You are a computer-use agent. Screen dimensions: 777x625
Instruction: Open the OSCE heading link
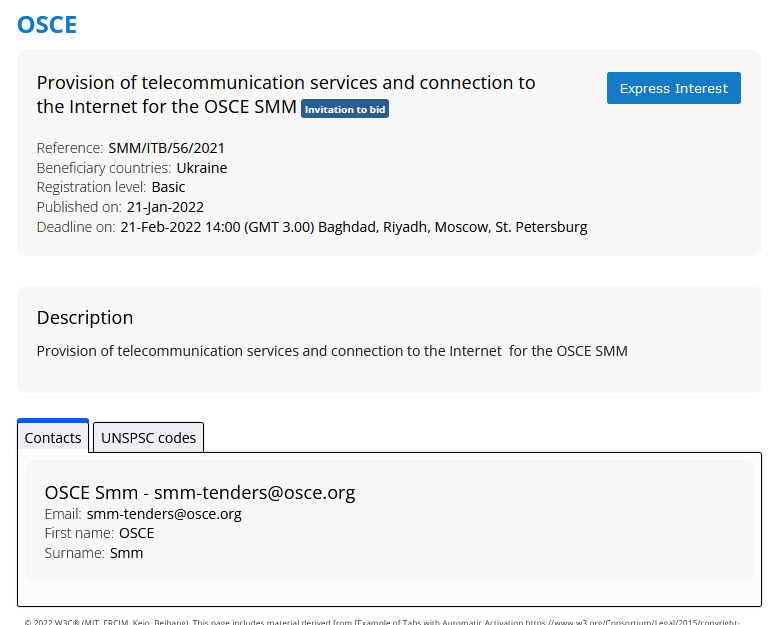tap(47, 25)
